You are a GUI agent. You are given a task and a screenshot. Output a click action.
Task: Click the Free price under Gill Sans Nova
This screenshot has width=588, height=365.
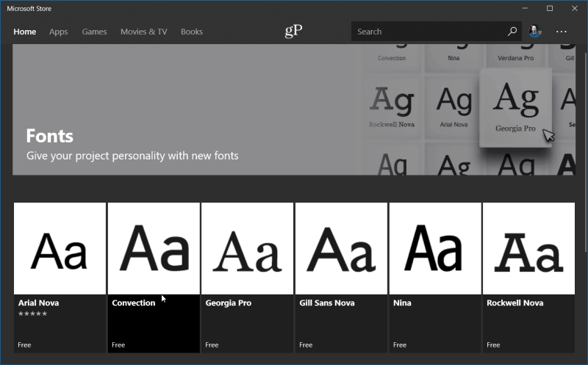pos(306,344)
